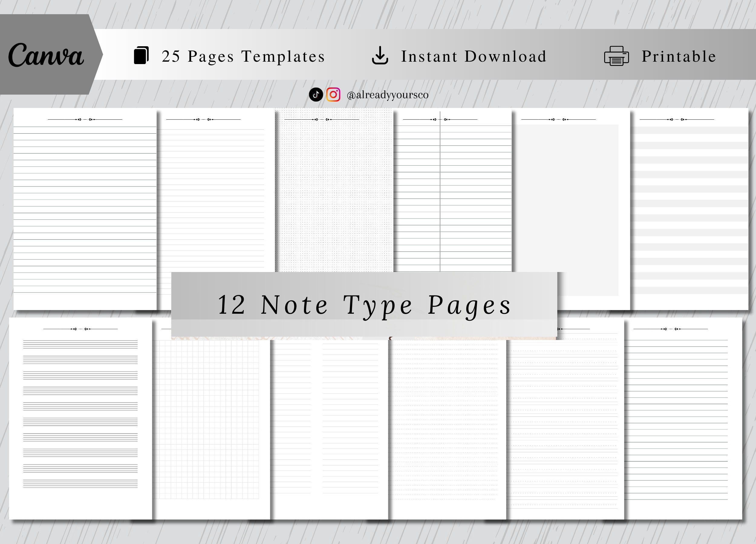Click the stacked pages icon
Viewport: 756px width, 544px height.
[x=141, y=55]
